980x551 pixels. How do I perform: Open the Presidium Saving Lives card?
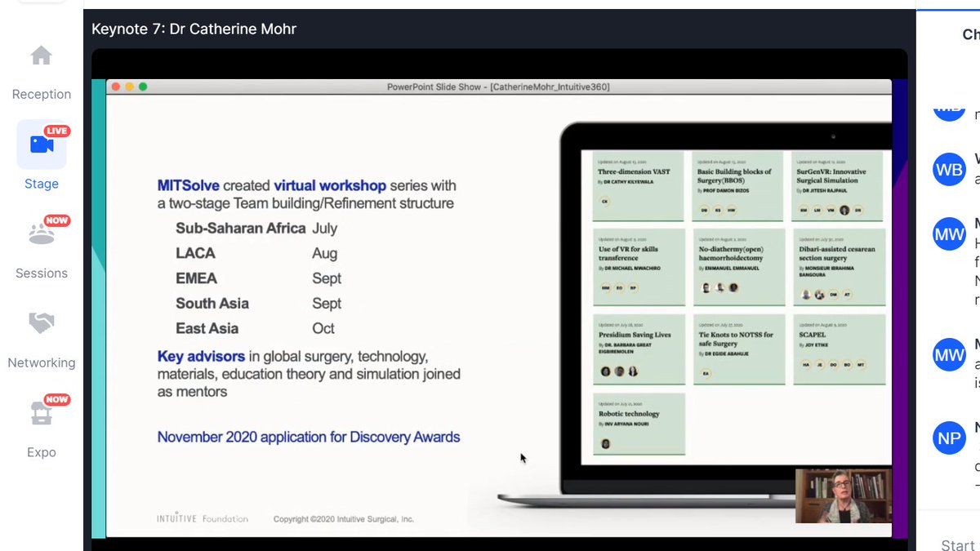click(639, 349)
